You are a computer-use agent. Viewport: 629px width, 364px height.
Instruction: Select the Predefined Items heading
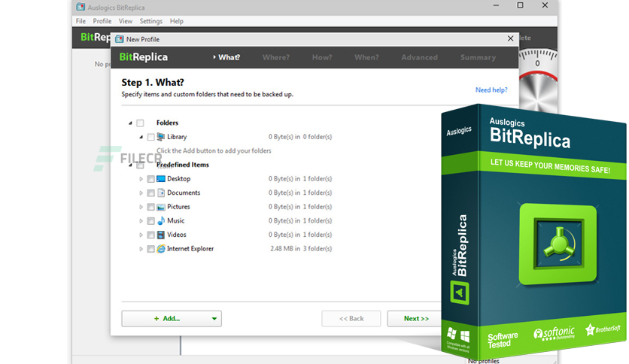[x=183, y=165]
